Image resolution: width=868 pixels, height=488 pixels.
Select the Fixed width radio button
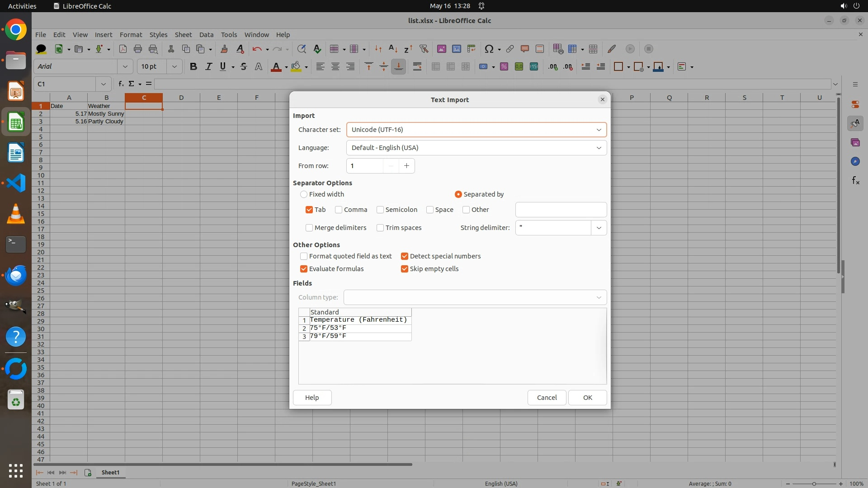pyautogui.click(x=304, y=194)
